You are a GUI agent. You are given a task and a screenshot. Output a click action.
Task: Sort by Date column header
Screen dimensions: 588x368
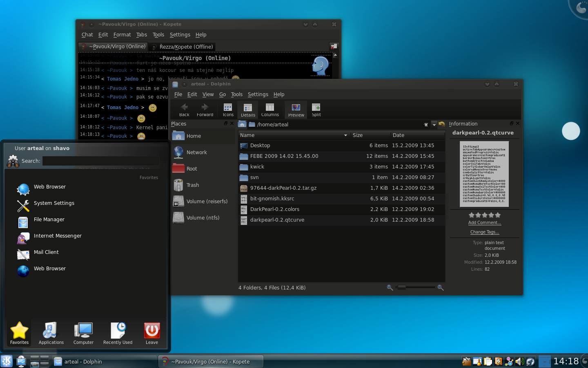417,135
